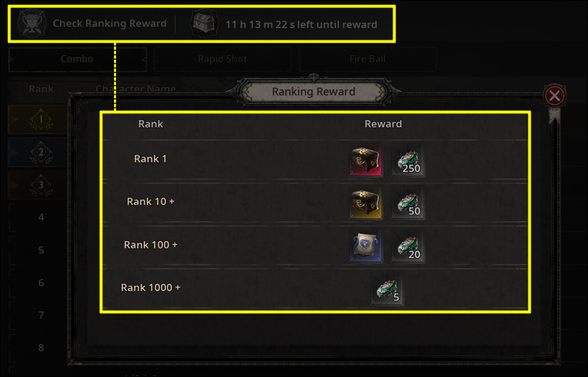This screenshot has height=377, width=588.
Task: Click the Ranking Reward title banner
Action: [x=314, y=92]
